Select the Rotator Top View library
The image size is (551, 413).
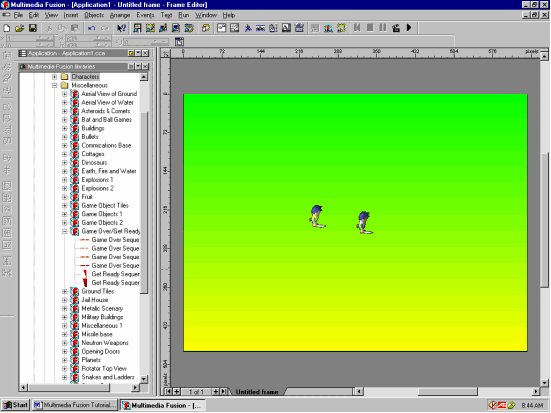(104, 369)
